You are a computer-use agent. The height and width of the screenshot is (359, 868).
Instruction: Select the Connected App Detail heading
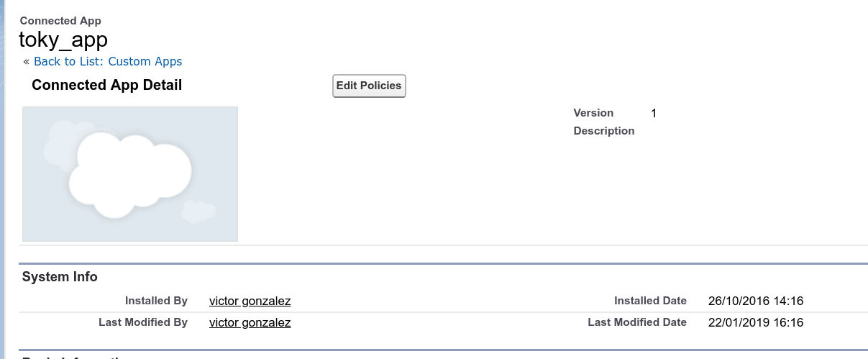pos(107,85)
